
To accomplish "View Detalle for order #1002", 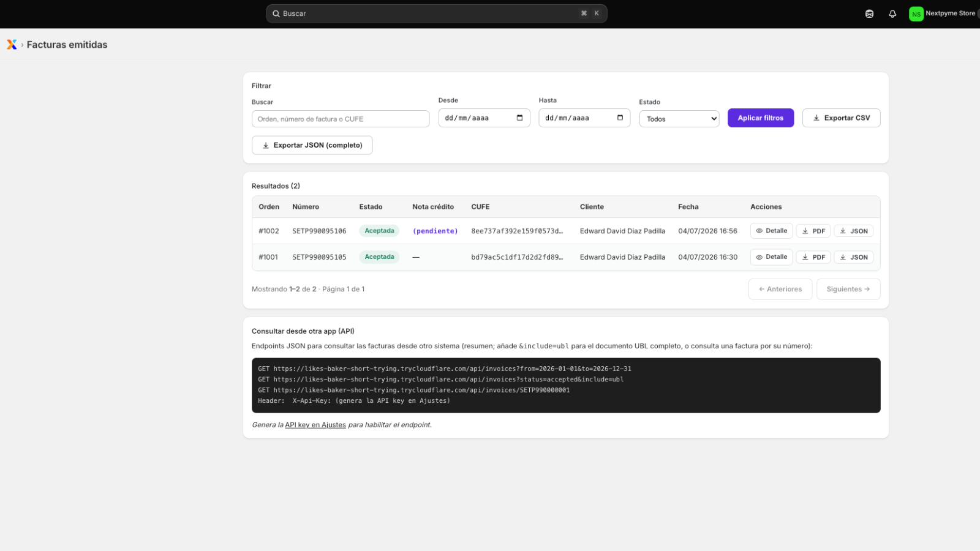I will tap(772, 231).
